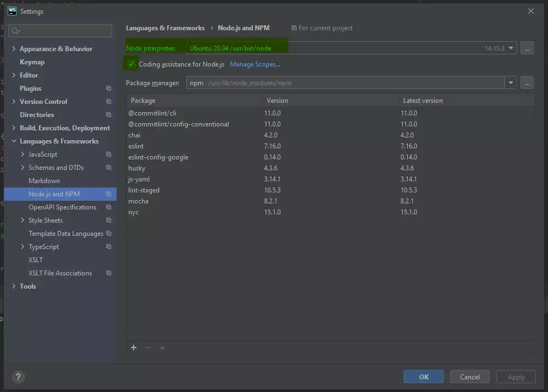
Task: Click the WebStorm logo icon in title bar
Action: click(12, 11)
